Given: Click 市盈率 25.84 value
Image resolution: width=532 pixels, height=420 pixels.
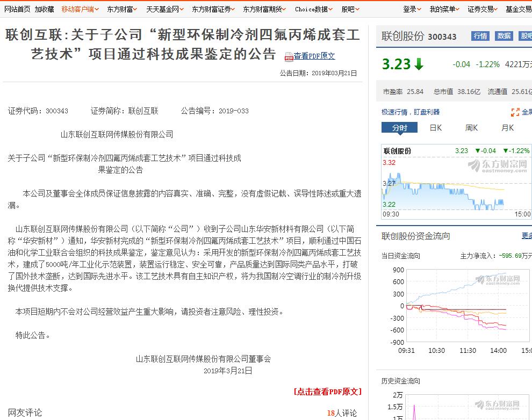Looking at the screenshot, I should tap(403, 91).
